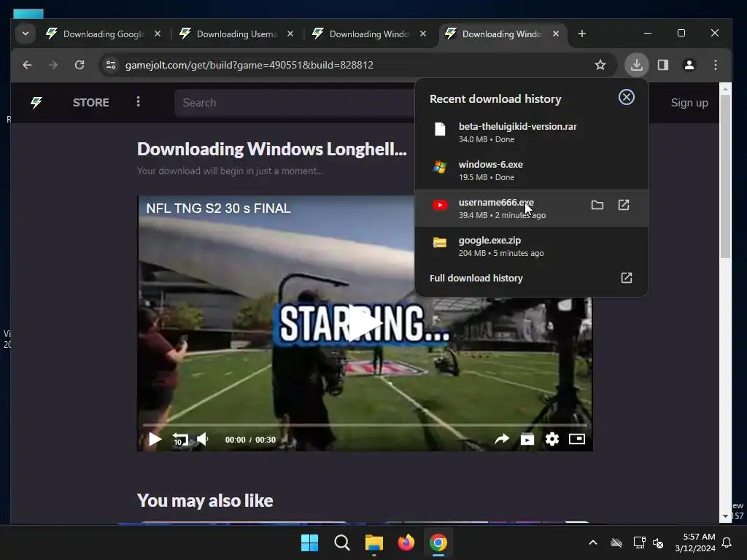Close the active Downloading Windows tab
The image size is (747, 560).
pyautogui.click(x=555, y=34)
